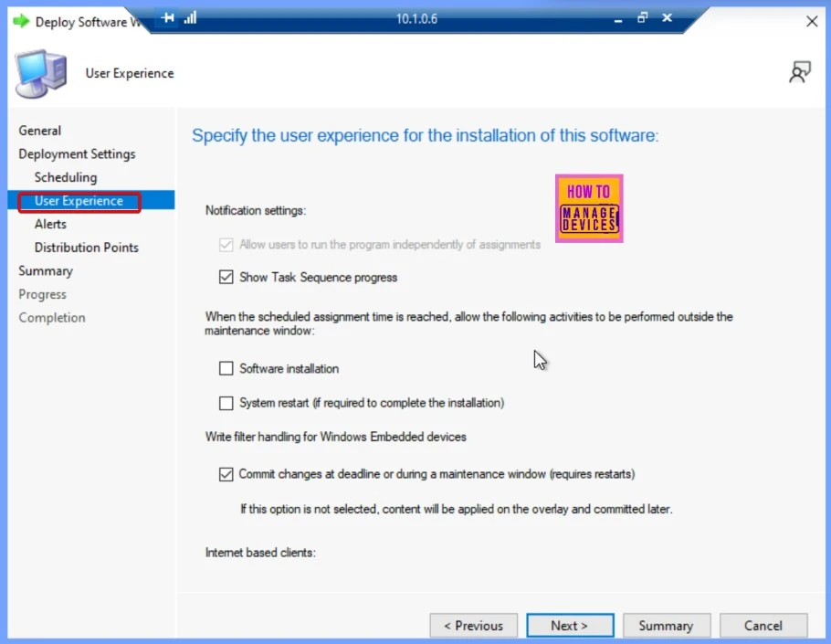Click the user feedback icon in header
The height and width of the screenshot is (644, 831).
tap(800, 72)
